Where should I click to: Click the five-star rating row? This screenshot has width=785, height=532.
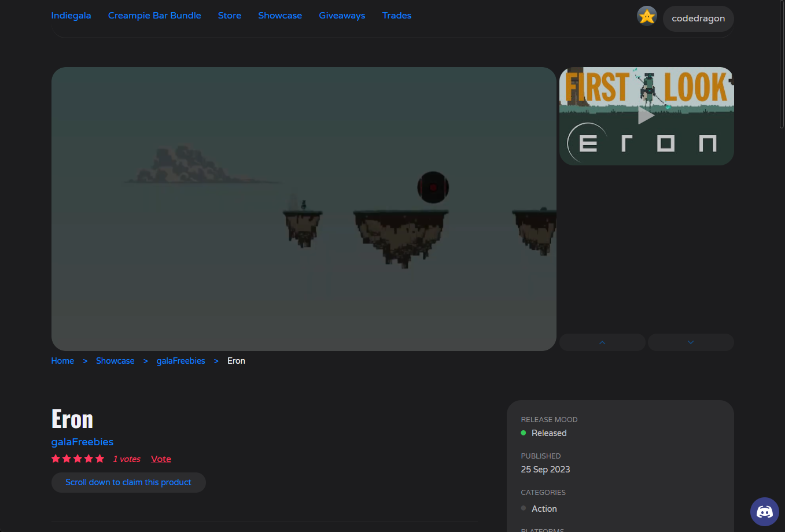[78, 459]
